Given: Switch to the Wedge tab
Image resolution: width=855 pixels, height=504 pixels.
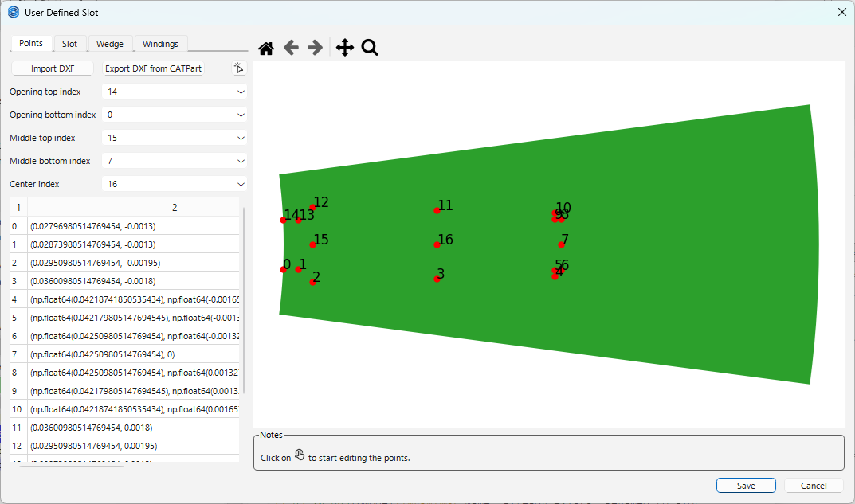Looking at the screenshot, I should pyautogui.click(x=110, y=44).
